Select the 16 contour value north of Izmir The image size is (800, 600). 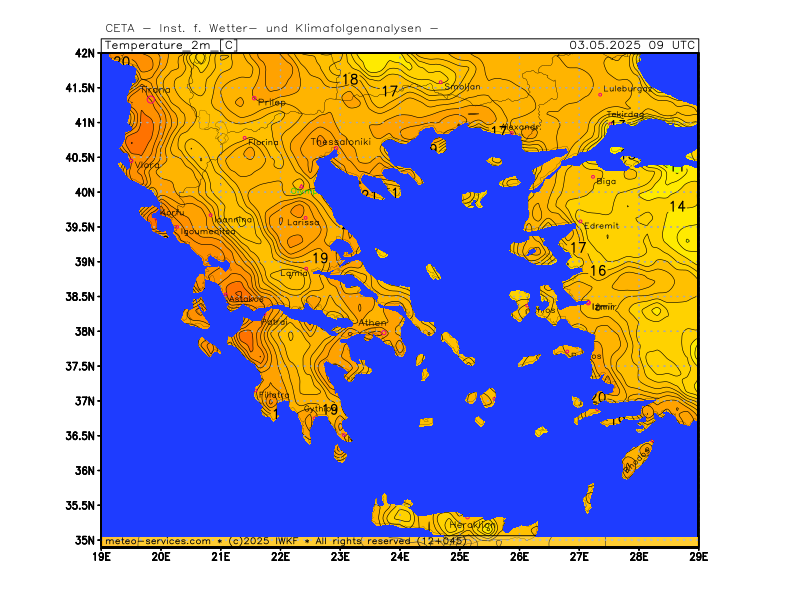(x=598, y=270)
